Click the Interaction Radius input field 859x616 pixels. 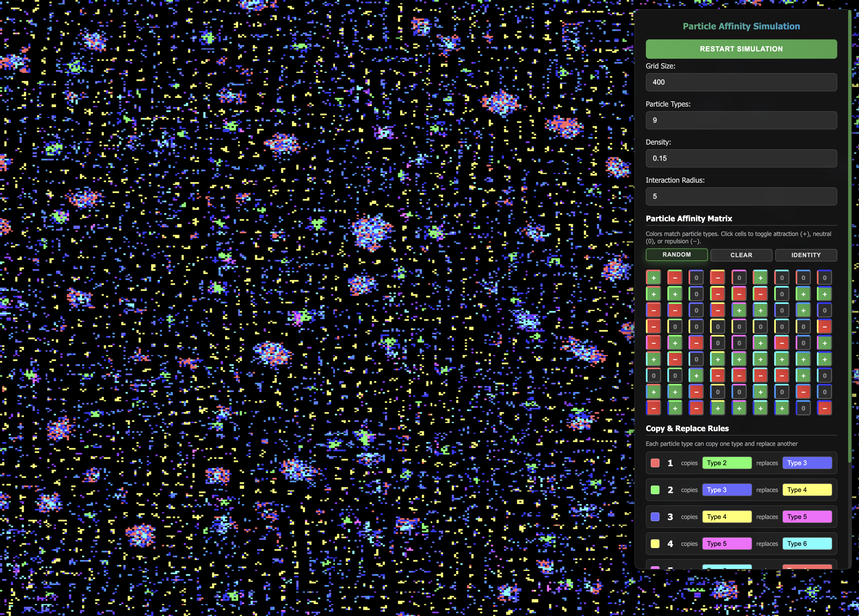(x=741, y=196)
